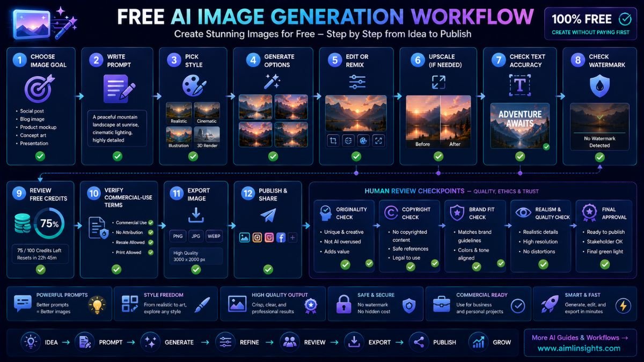Select the crop tool under the remix image
The image size is (644, 362).
click(333, 141)
